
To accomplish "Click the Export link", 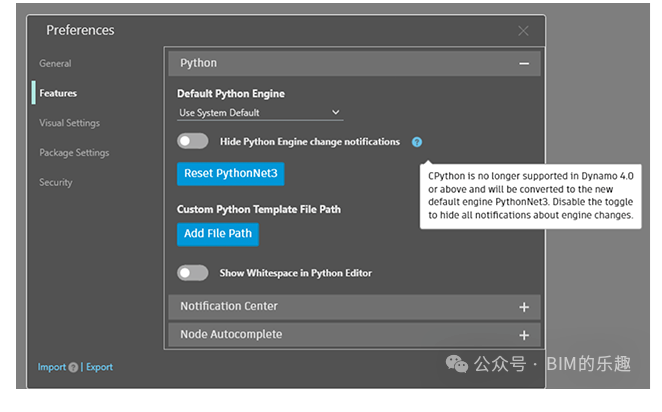I will tap(100, 367).
